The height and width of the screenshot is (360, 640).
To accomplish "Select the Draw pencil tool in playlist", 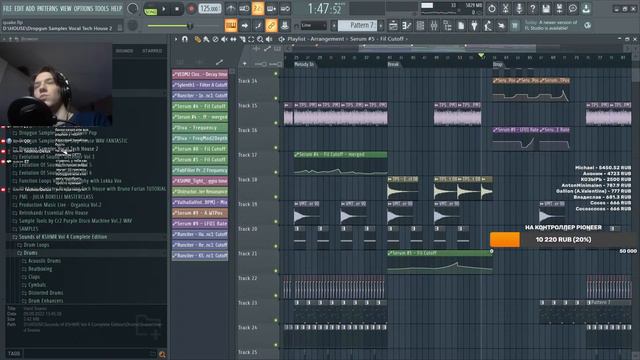I will 198,39.
